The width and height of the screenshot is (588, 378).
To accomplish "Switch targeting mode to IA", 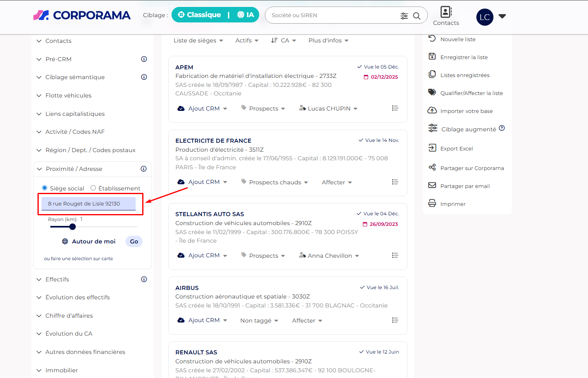I will [x=245, y=15].
